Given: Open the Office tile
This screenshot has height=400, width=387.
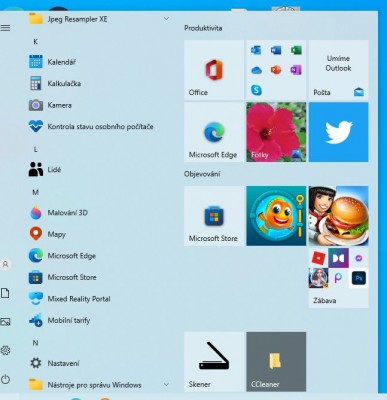Looking at the screenshot, I should pyautogui.click(x=214, y=70).
